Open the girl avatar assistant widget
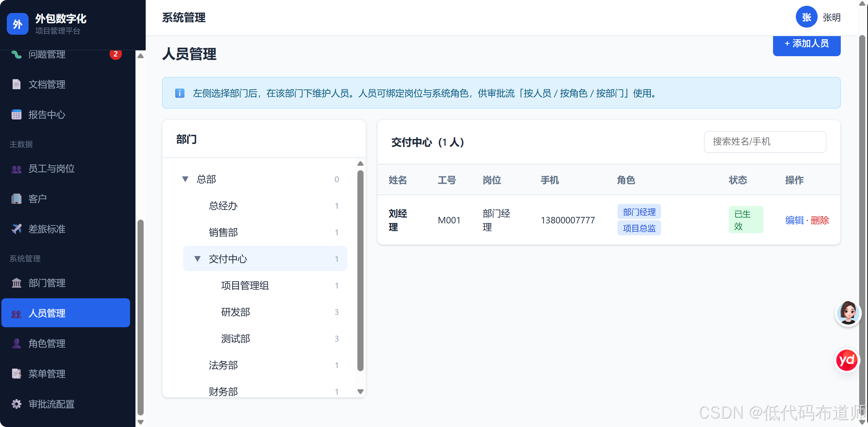868x427 pixels. [848, 313]
